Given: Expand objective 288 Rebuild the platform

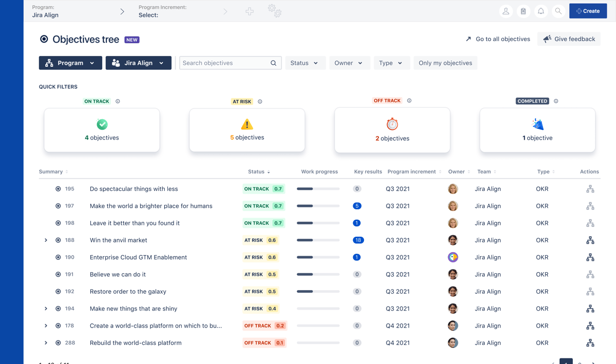Looking at the screenshot, I should tap(46, 343).
